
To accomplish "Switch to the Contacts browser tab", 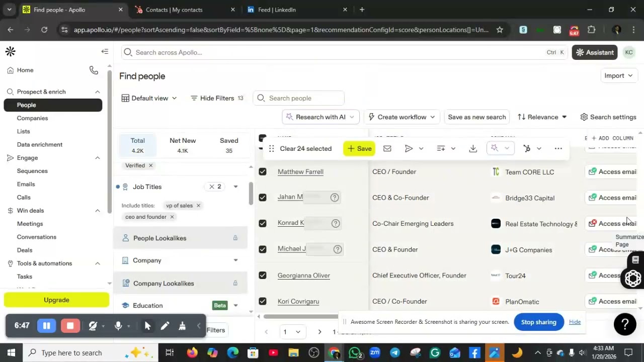I will click(184, 10).
